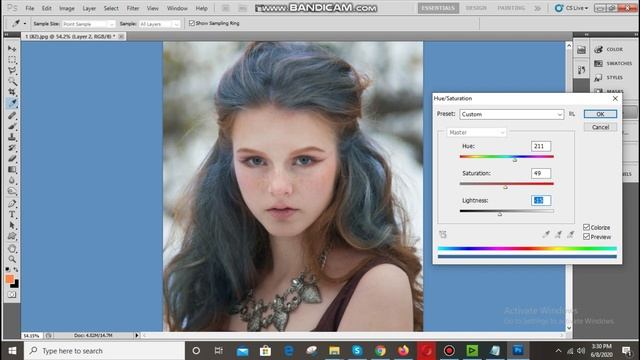640x360 pixels.
Task: Select the Spot Healing Brush tool
Action: 12,116
